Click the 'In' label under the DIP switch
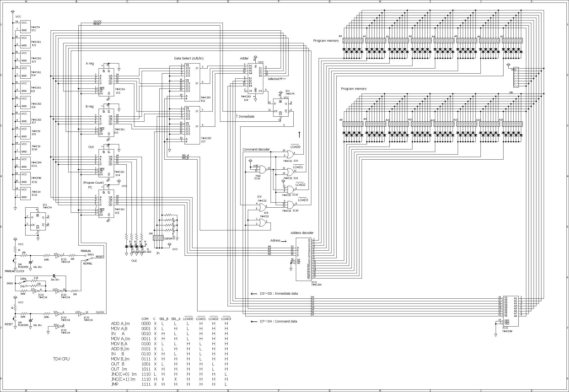This screenshot has width=569, height=392. (158, 253)
